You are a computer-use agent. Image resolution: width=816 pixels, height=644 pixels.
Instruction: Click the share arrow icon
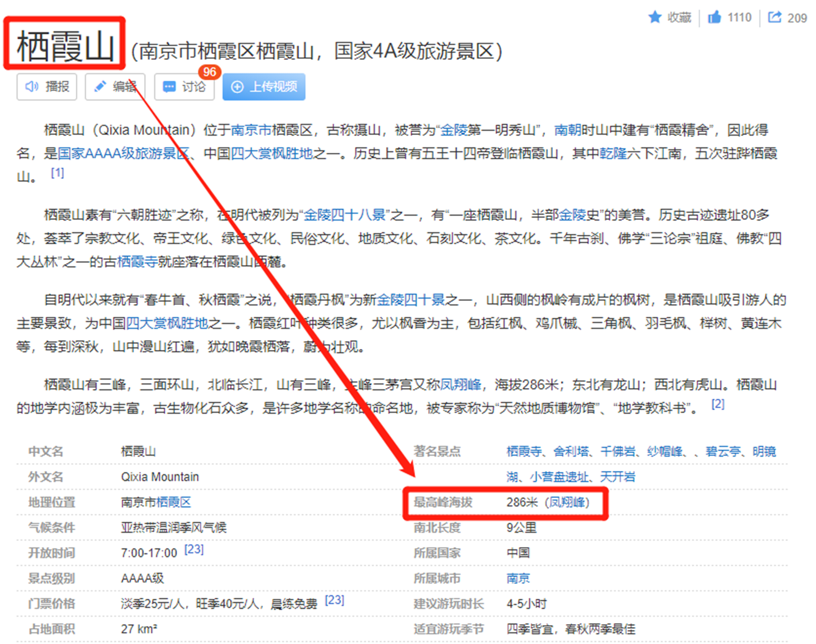click(x=775, y=17)
